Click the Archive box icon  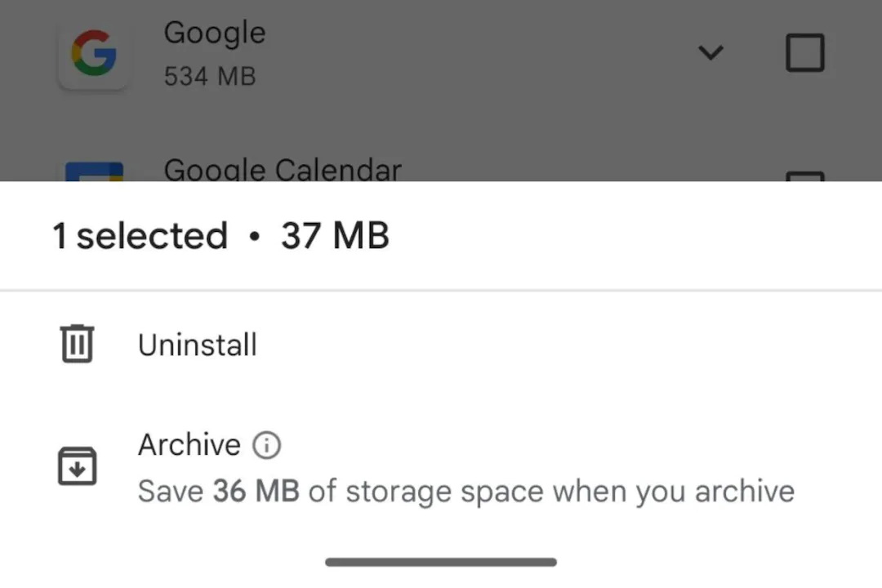77,465
